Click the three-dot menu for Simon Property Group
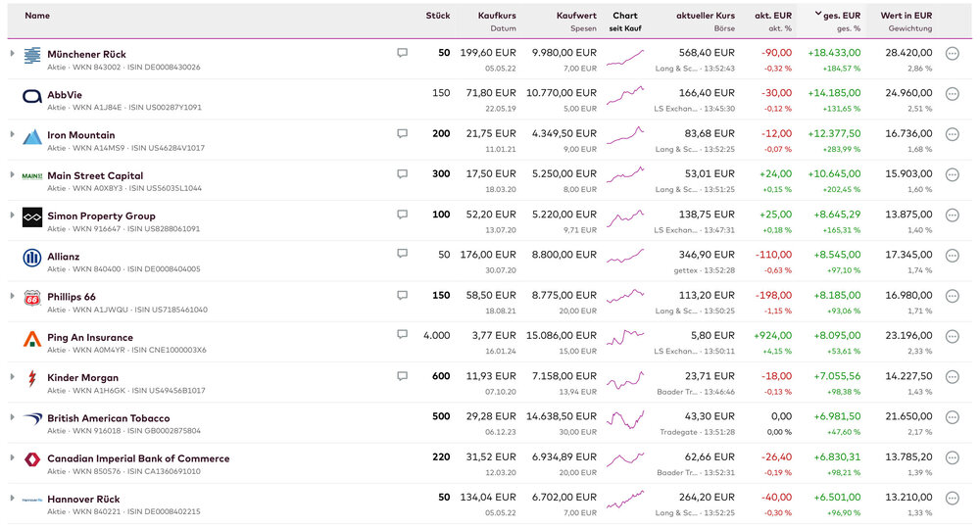The image size is (980, 527). pos(952,216)
